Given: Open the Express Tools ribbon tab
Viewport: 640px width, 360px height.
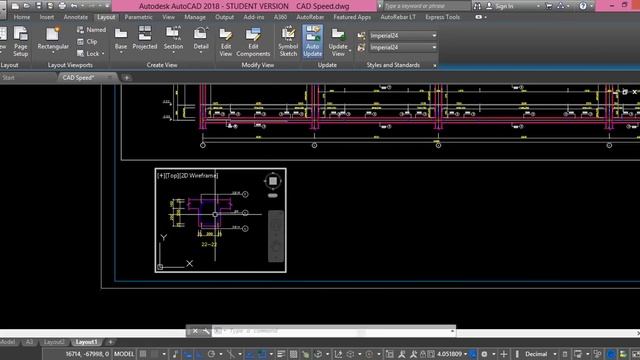Looking at the screenshot, I should pyautogui.click(x=442, y=17).
